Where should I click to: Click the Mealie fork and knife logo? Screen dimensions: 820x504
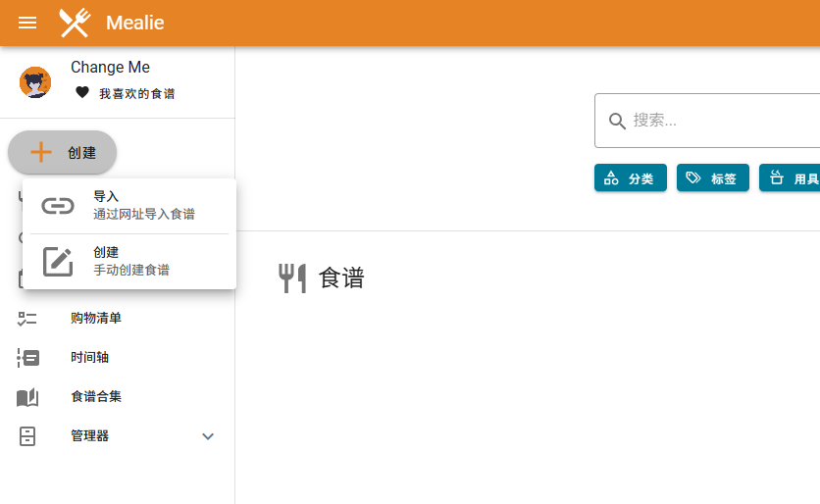click(75, 23)
